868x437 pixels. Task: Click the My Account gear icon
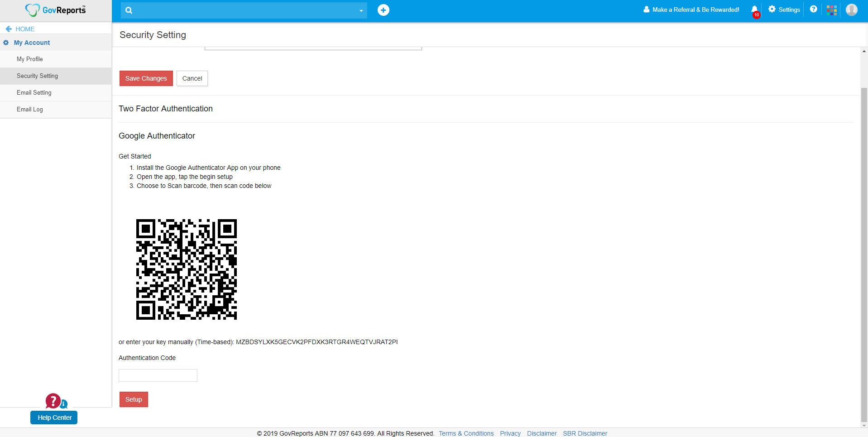tap(6, 43)
